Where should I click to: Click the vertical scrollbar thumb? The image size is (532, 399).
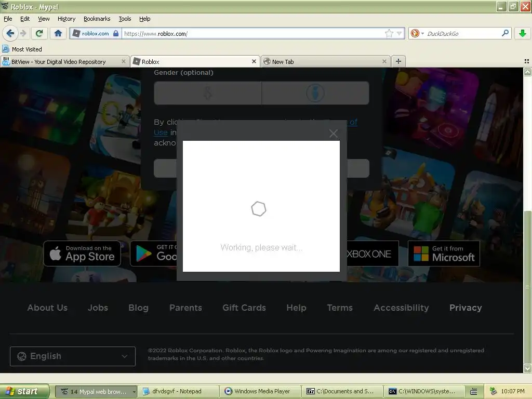click(527, 287)
